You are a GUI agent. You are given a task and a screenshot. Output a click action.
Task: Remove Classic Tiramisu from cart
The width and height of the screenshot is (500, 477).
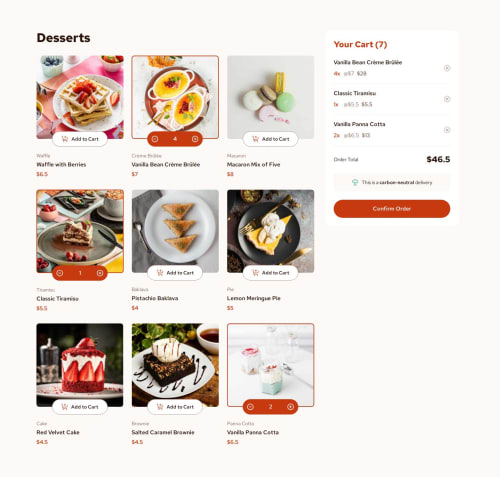(x=447, y=99)
